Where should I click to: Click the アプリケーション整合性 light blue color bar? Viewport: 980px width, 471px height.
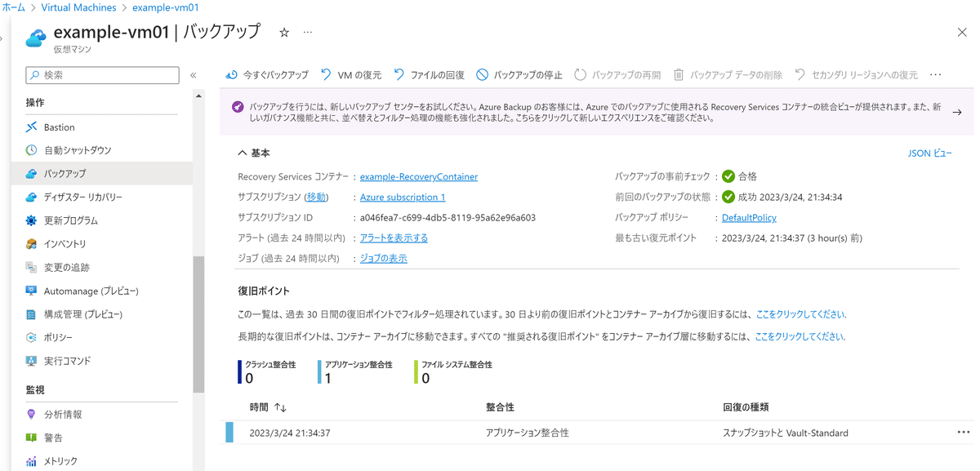click(x=320, y=372)
